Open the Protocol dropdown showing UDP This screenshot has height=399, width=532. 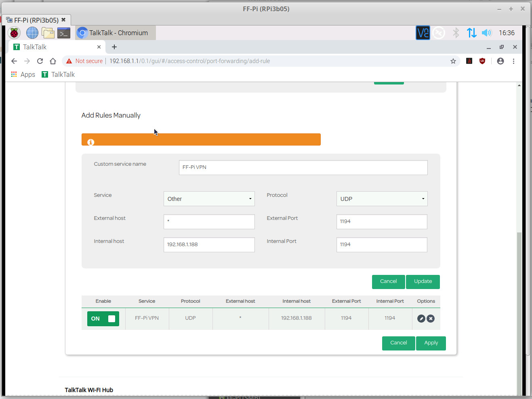point(382,199)
